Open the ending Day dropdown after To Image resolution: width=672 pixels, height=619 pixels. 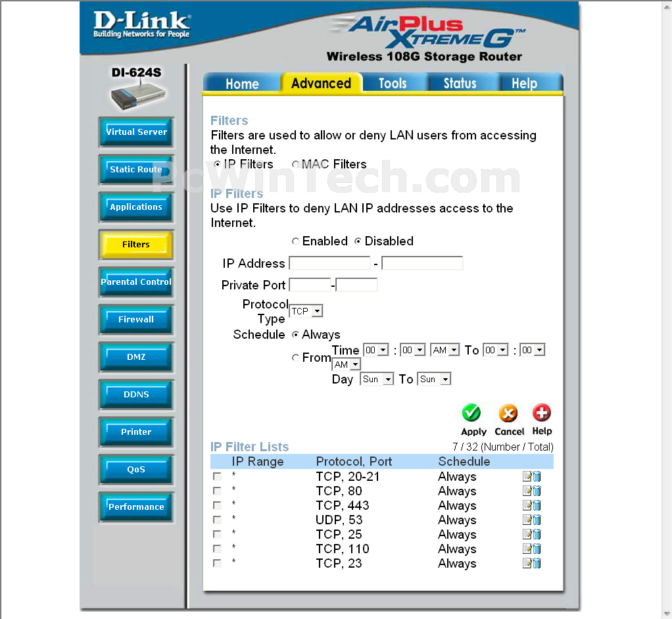click(x=434, y=380)
